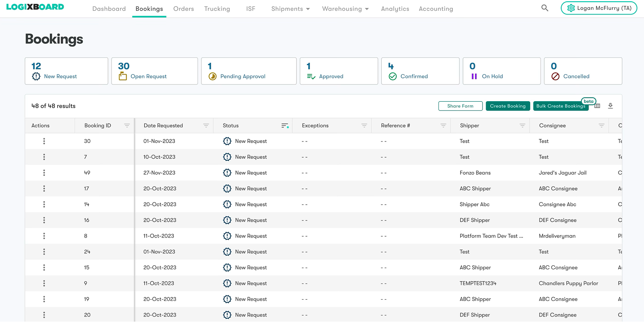This screenshot has height=322, width=644.
Task: Open the ISF tab
Action: (x=251, y=9)
